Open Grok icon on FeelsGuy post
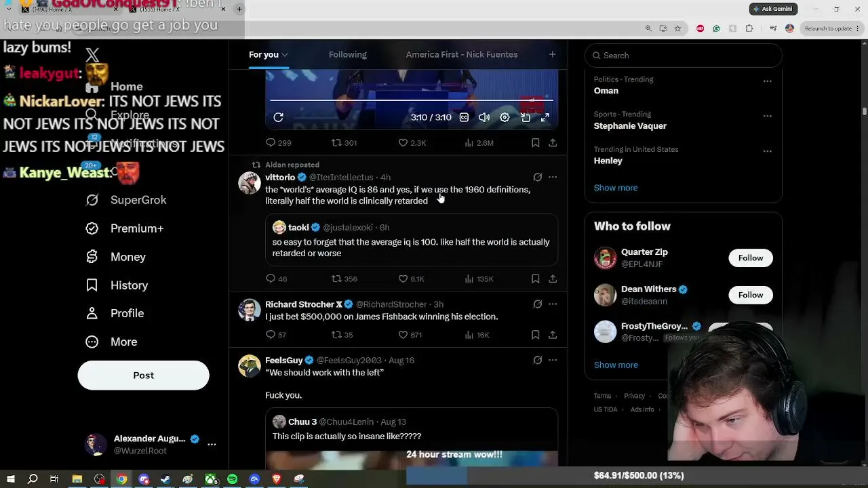The image size is (868, 488). pos(537,360)
